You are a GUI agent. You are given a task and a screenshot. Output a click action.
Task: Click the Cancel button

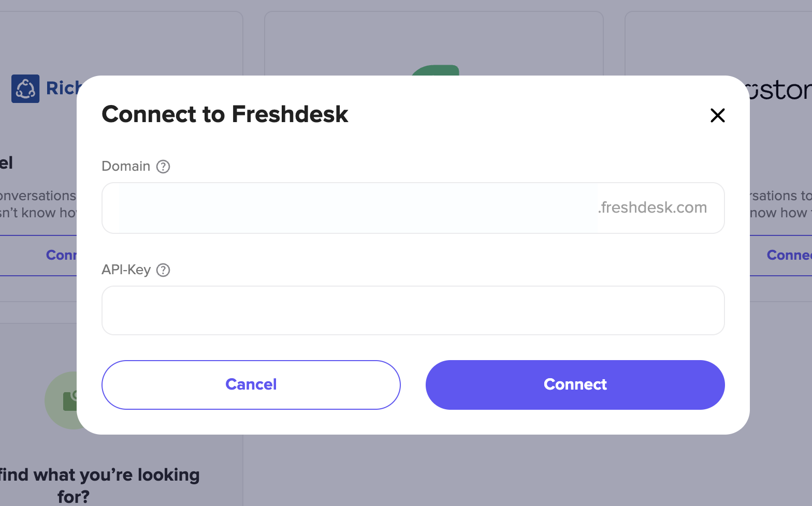coord(251,385)
